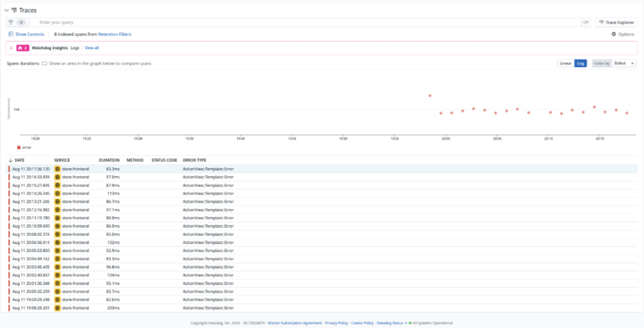644x328 pixels.
Task: Click the SERVICE column header
Action: [x=62, y=160]
